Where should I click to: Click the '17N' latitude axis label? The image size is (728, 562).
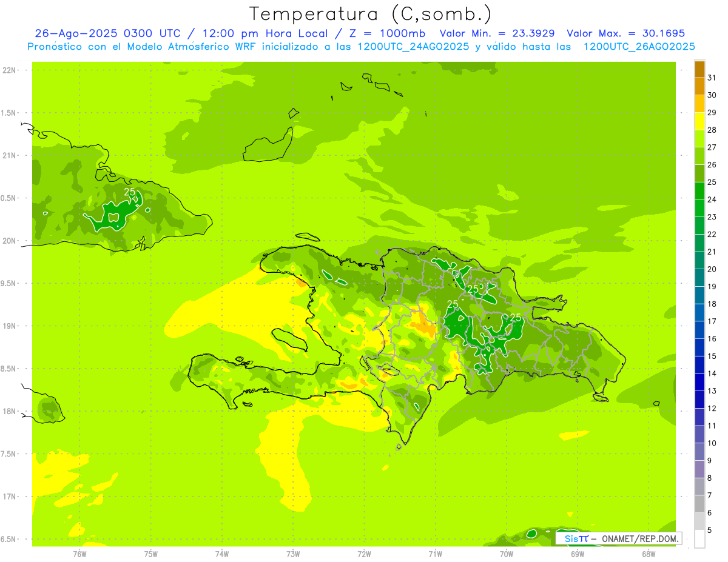(9, 497)
